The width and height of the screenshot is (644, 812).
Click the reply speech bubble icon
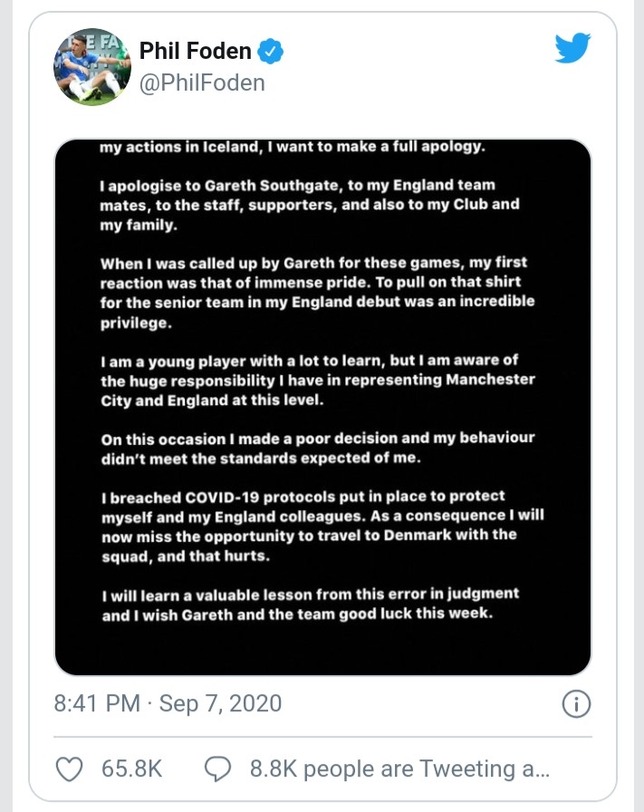tap(218, 769)
